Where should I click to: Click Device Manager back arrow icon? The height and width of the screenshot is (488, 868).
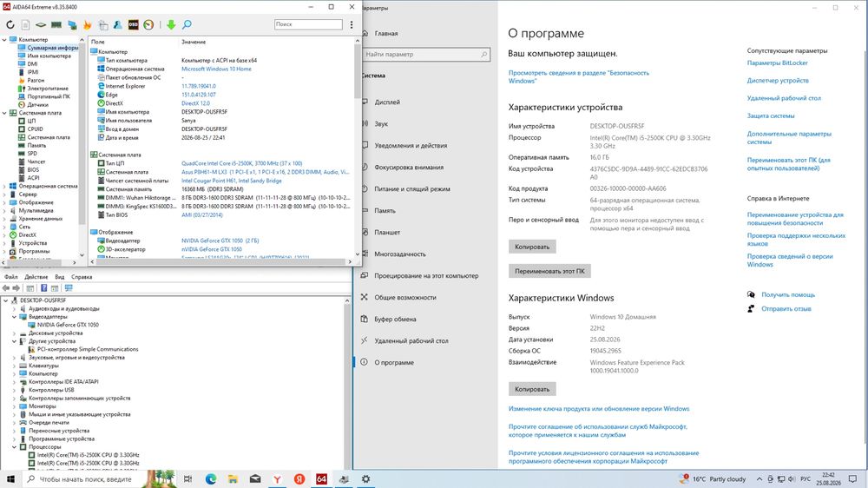coord(6,288)
